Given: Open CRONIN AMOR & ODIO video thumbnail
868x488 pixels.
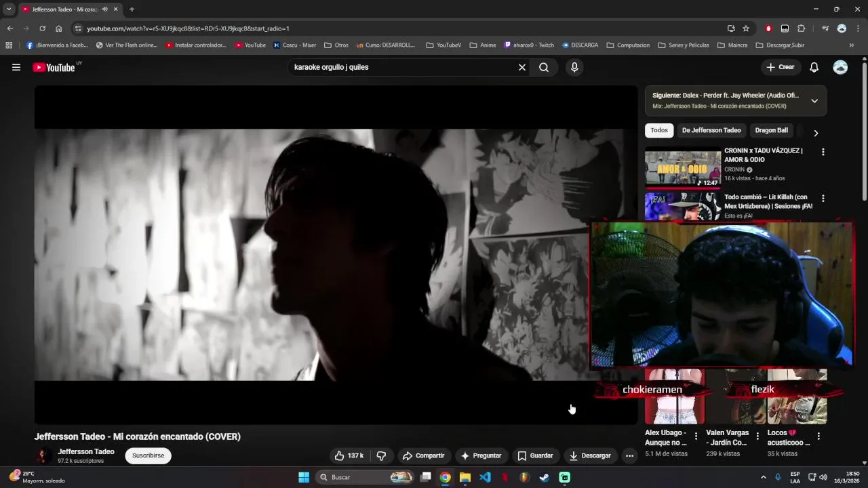Looking at the screenshot, I should 682,168.
